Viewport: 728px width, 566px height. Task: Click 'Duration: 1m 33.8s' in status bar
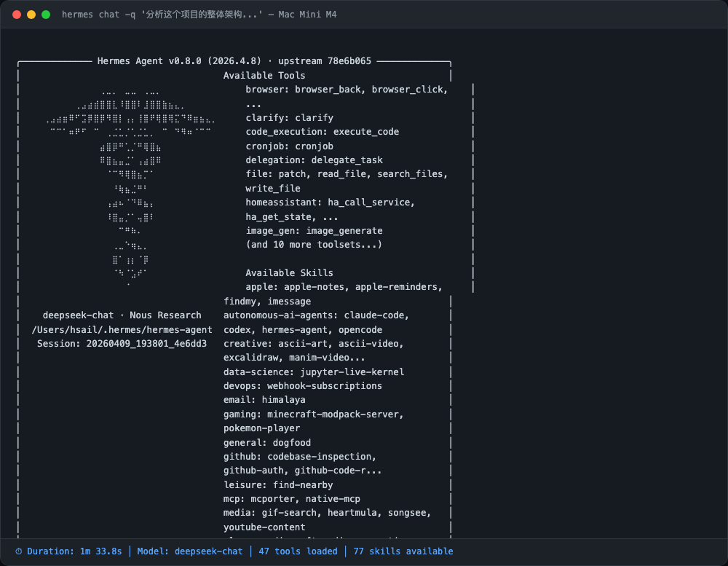tap(74, 551)
